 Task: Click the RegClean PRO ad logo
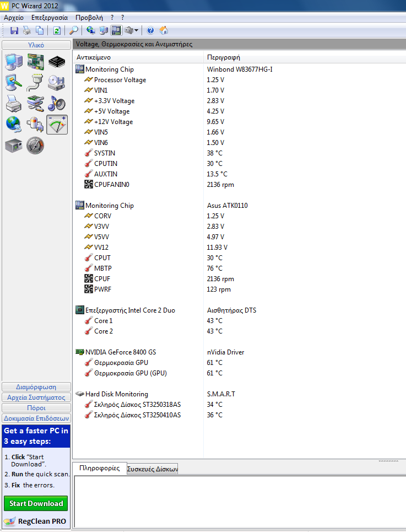point(36,521)
